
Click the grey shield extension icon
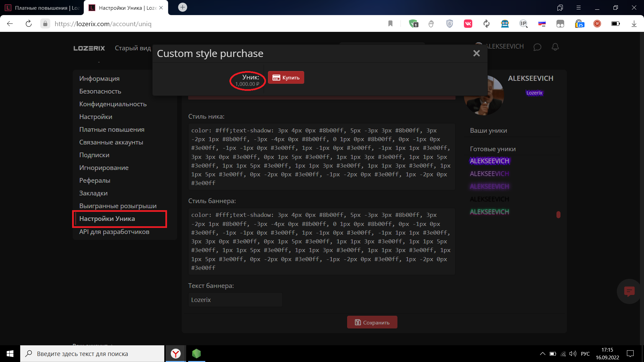click(x=449, y=24)
